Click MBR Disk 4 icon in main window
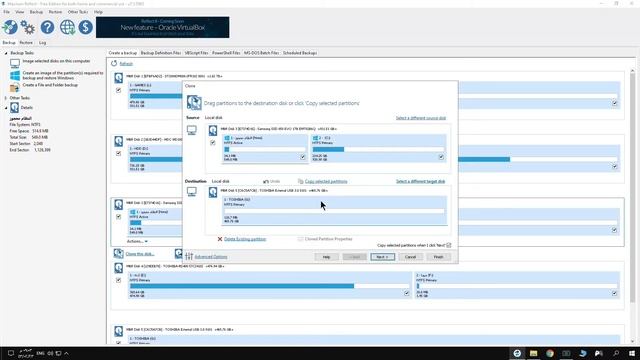The width and height of the screenshot is (640, 360). coord(118,268)
